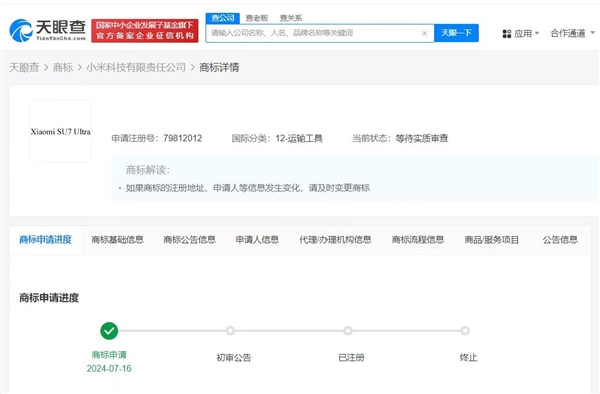600x394 pixels.
Task: Go to 天眼查 breadcrumb link
Action: [x=24, y=67]
